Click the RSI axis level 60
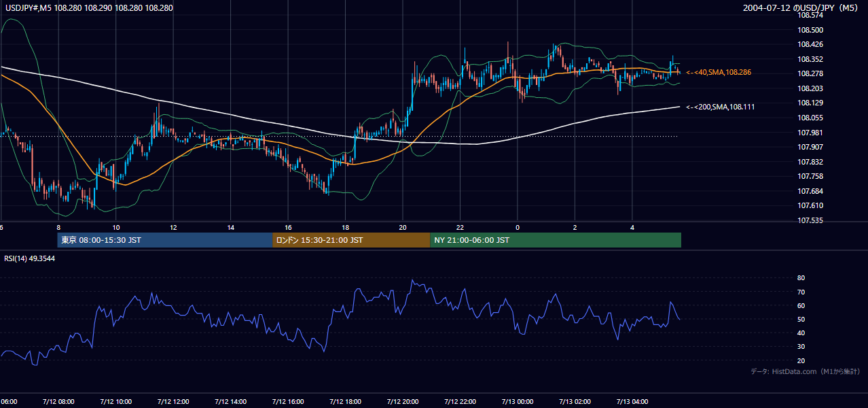The height and width of the screenshot is (408, 868). pos(801,305)
